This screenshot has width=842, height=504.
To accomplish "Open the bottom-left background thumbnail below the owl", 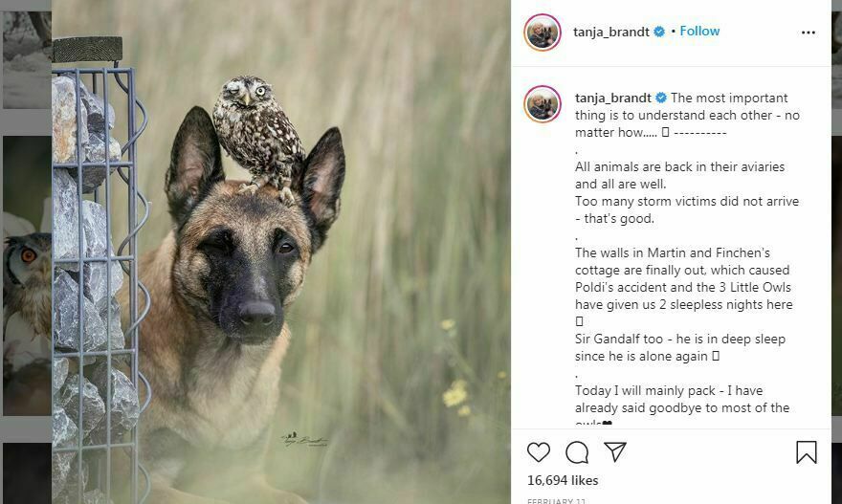I will pos(26,473).
